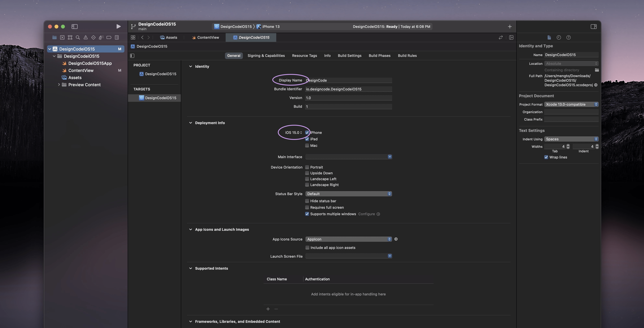Open the Find navigator magnifier icon
Viewport: 644px width, 328px height.
pyautogui.click(x=78, y=37)
